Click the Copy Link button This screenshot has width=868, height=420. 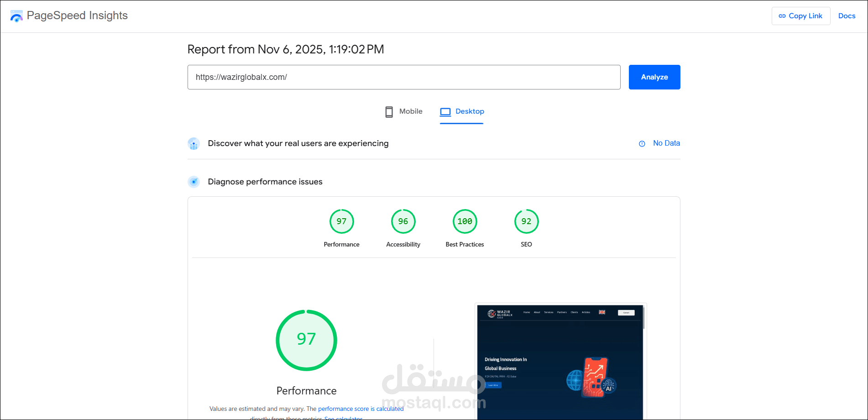coord(801,16)
